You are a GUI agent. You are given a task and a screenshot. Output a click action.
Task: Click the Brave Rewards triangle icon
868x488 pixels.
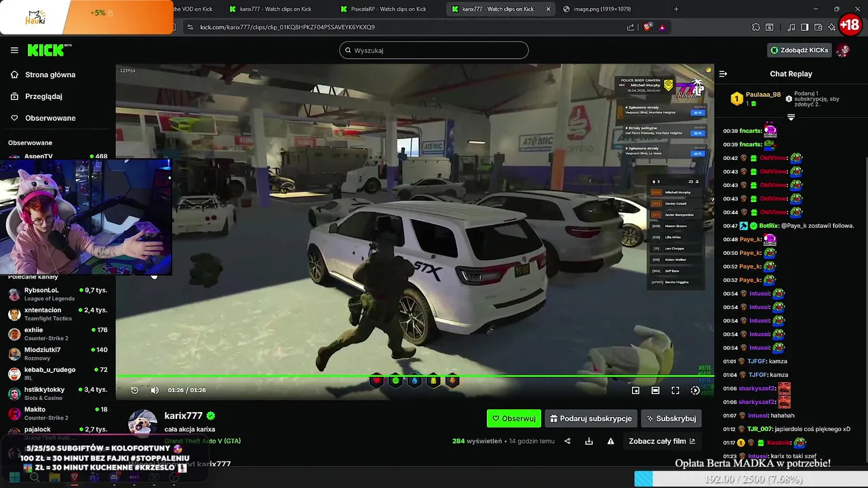tap(662, 27)
